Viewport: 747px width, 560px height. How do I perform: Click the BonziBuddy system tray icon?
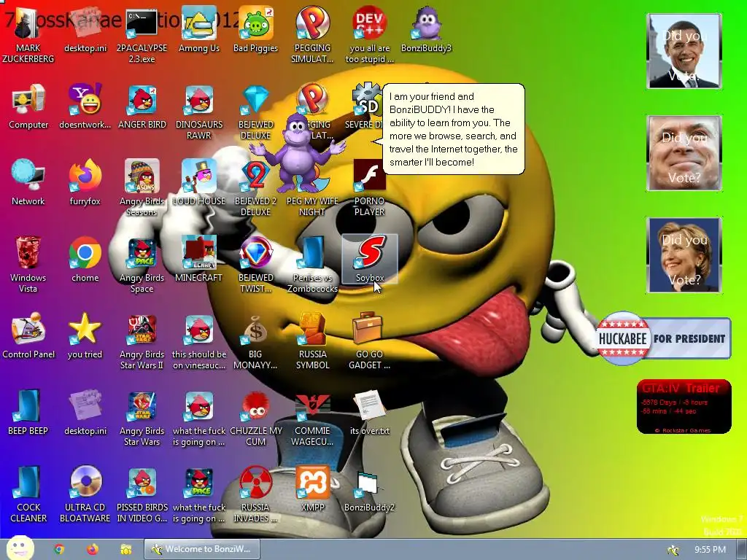(x=673, y=550)
